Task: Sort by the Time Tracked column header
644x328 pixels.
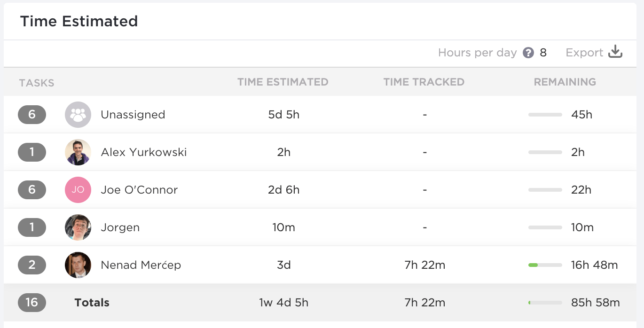Action: [x=424, y=82]
